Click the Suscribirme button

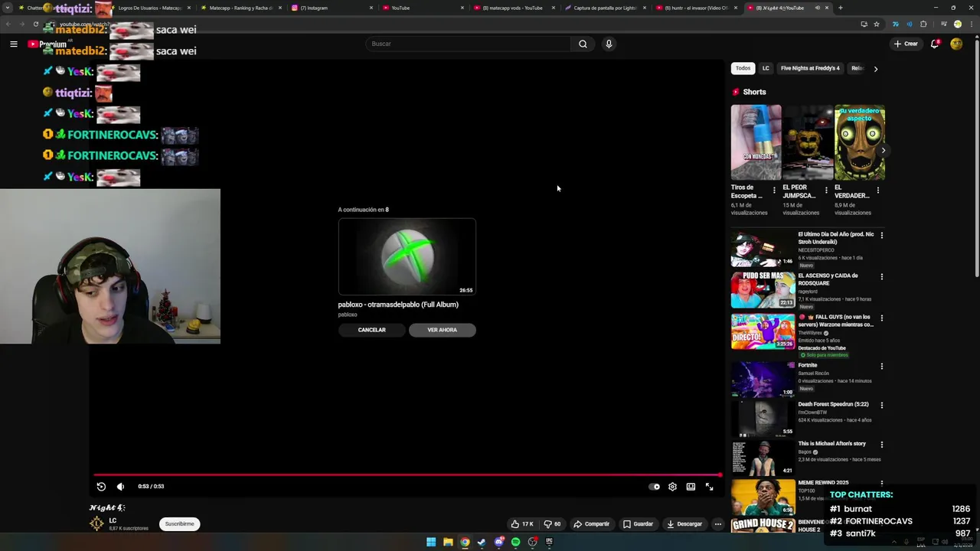tap(180, 524)
